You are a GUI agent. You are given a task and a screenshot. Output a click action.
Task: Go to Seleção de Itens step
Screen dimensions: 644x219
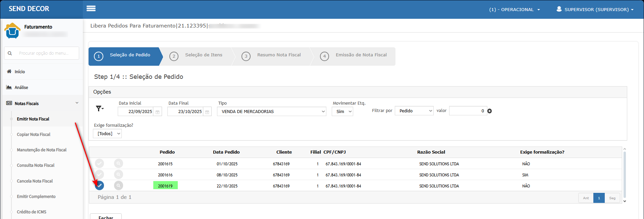click(x=203, y=55)
